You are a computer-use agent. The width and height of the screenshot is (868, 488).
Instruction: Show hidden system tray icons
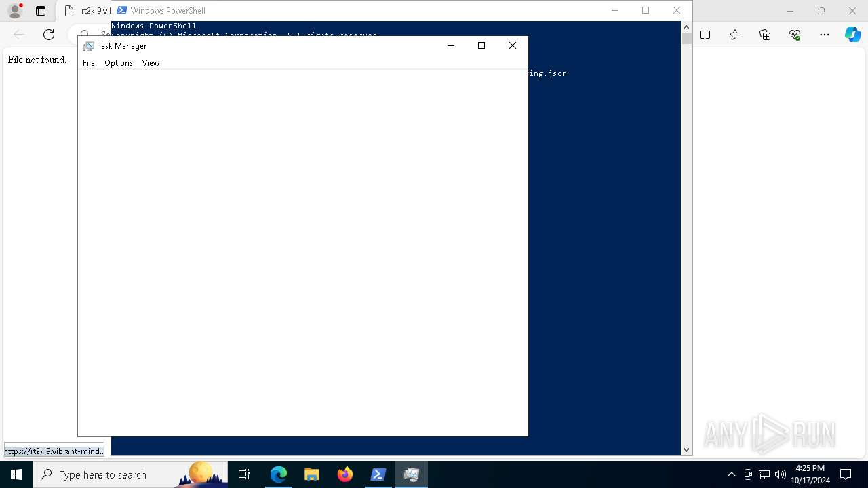point(731,474)
